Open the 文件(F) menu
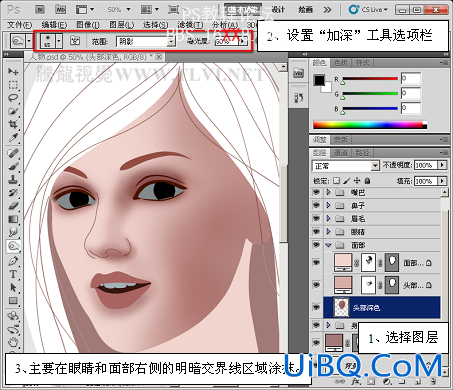 [x=20, y=25]
